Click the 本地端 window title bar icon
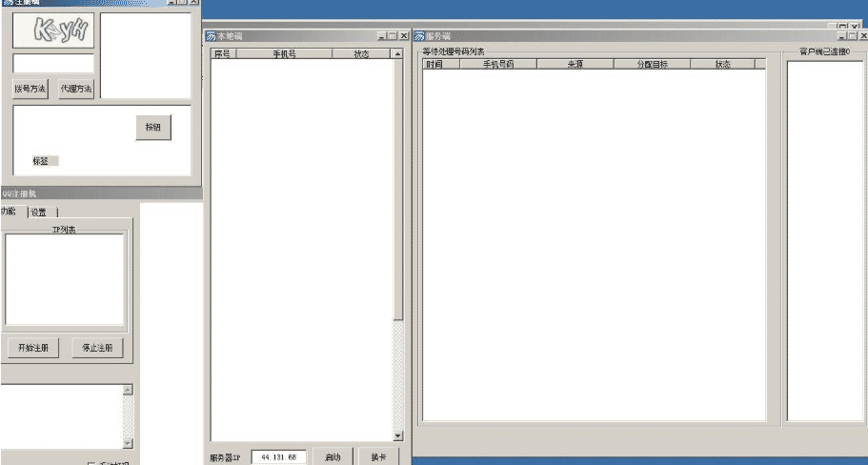This screenshot has height=465, width=868. pos(211,36)
